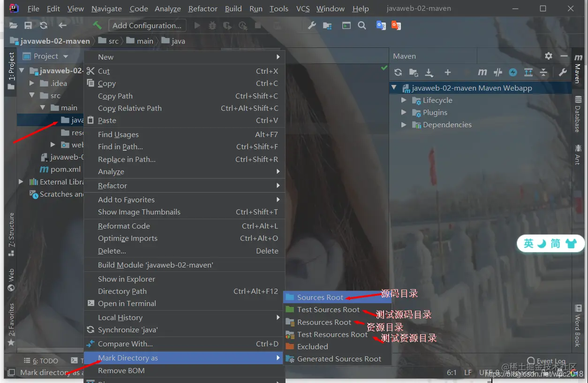Screen dimensions: 588x383
Task: Collapse the main folder
Action: pyautogui.click(x=43, y=107)
